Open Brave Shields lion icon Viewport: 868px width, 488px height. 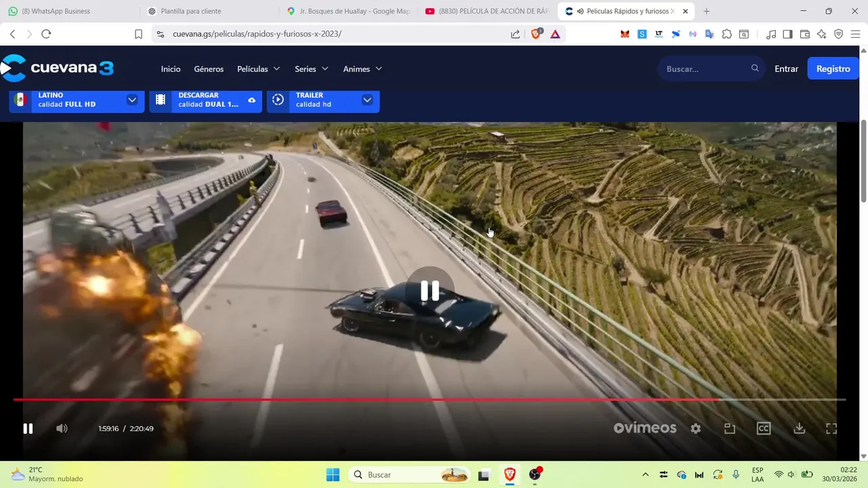tap(536, 34)
